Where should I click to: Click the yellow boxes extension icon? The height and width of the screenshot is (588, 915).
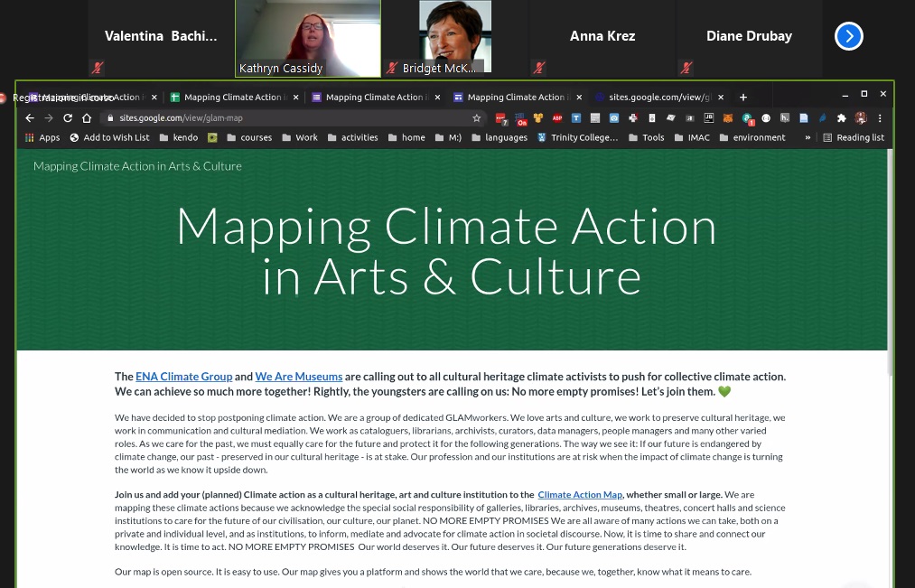tap(538, 117)
